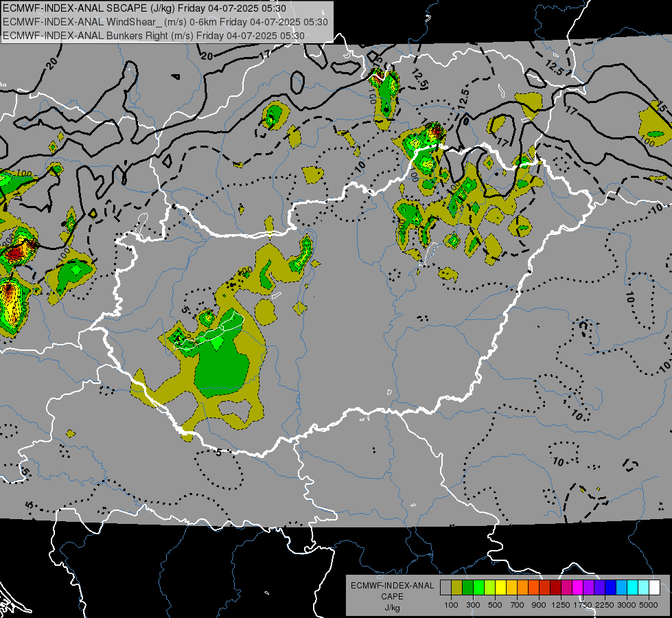Select the dark green legend swatch

pos(467,588)
